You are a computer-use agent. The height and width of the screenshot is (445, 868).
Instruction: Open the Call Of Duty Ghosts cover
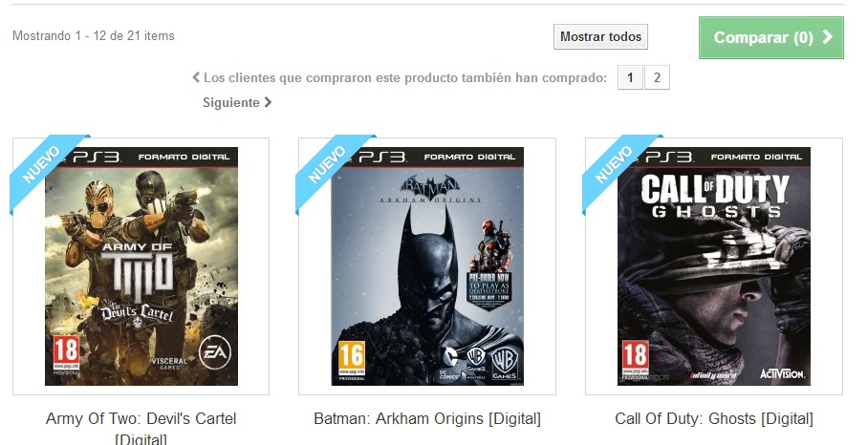714,266
